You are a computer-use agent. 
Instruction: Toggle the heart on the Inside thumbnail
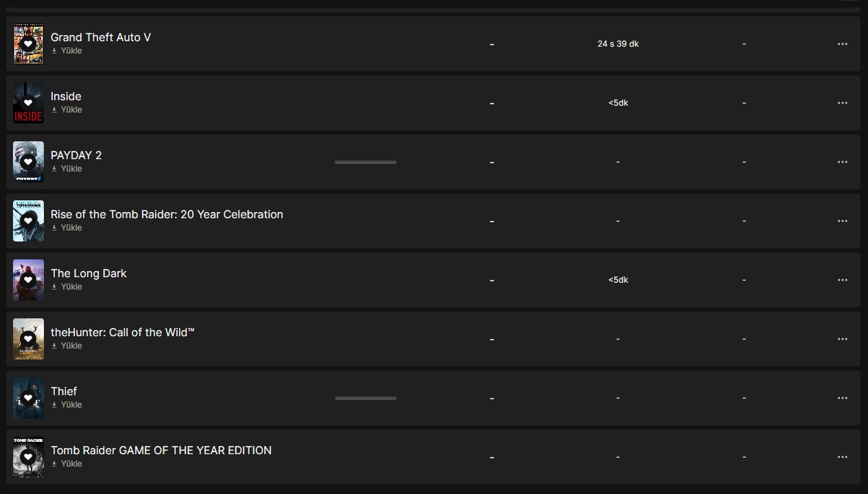point(28,103)
